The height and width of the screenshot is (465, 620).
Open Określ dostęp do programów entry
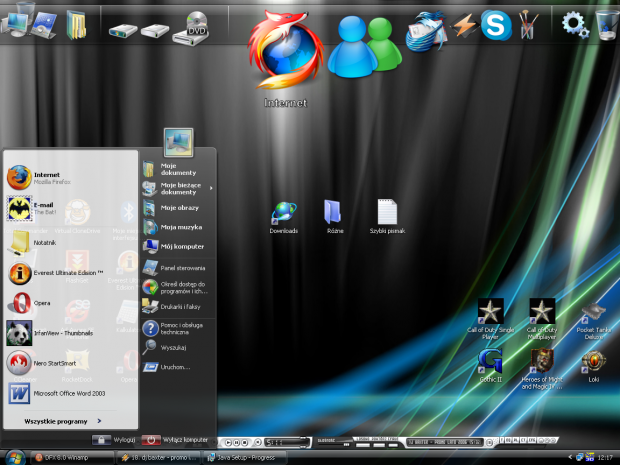tap(178, 287)
